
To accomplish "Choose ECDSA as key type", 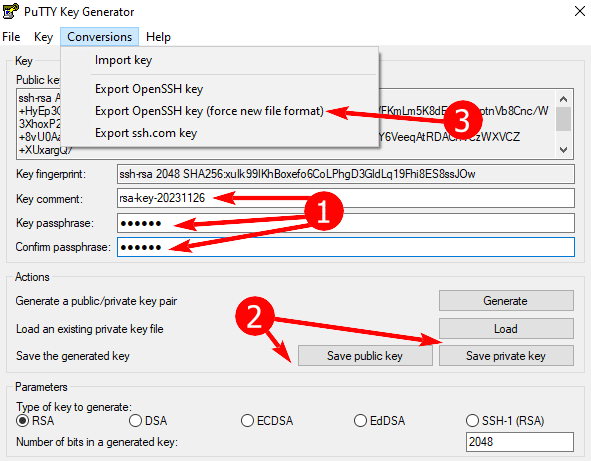I will click(x=247, y=421).
